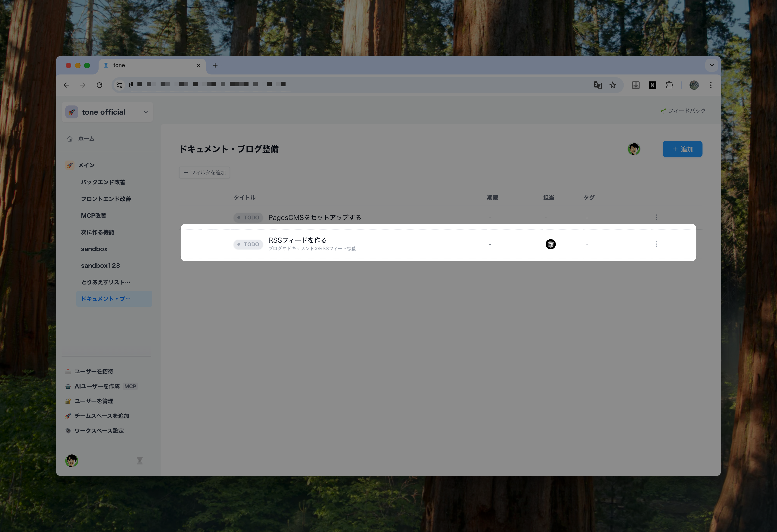Click the 追加 button
Image resolution: width=777 pixels, height=532 pixels.
tap(682, 149)
